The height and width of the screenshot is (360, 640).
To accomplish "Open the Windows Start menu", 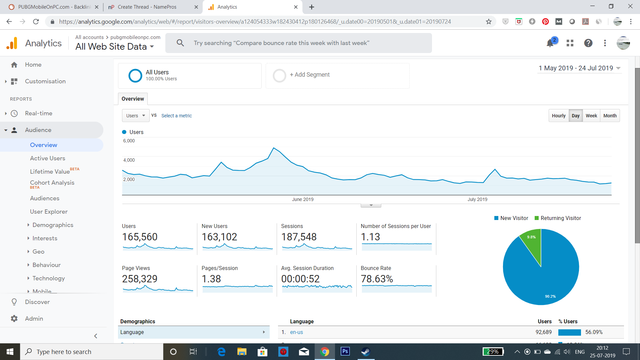I will click(x=10, y=351).
